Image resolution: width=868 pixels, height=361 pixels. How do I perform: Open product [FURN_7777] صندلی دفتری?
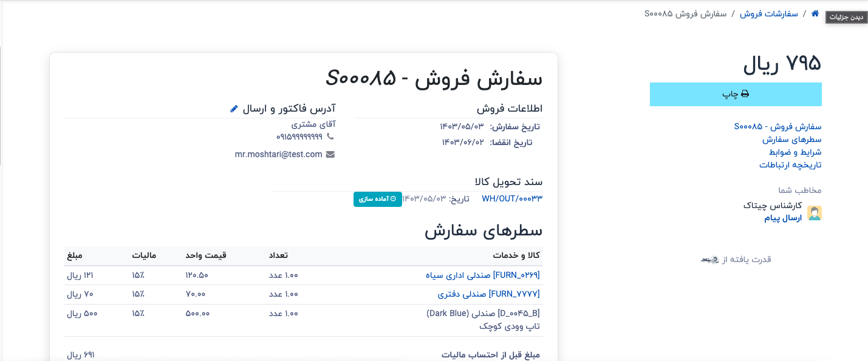(x=488, y=294)
